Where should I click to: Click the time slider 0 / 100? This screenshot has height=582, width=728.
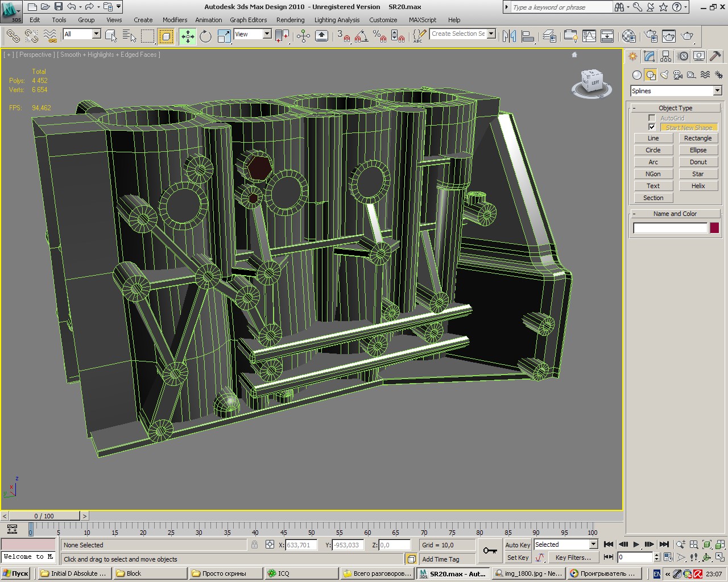[44, 516]
